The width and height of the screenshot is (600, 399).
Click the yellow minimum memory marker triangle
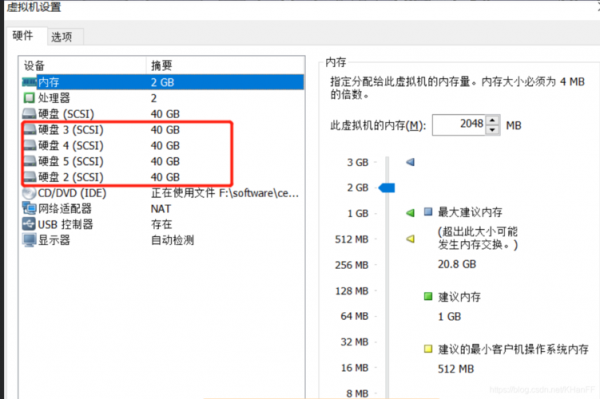click(x=410, y=239)
